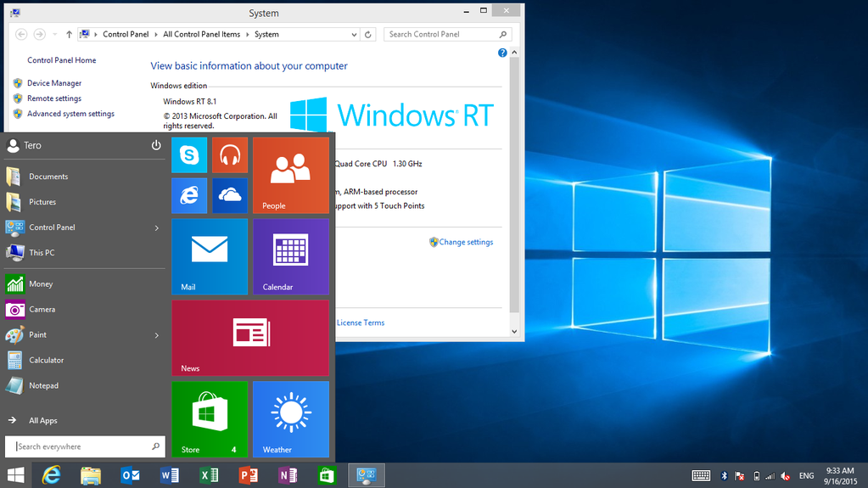
Task: Open the Weather tile
Action: point(291,419)
